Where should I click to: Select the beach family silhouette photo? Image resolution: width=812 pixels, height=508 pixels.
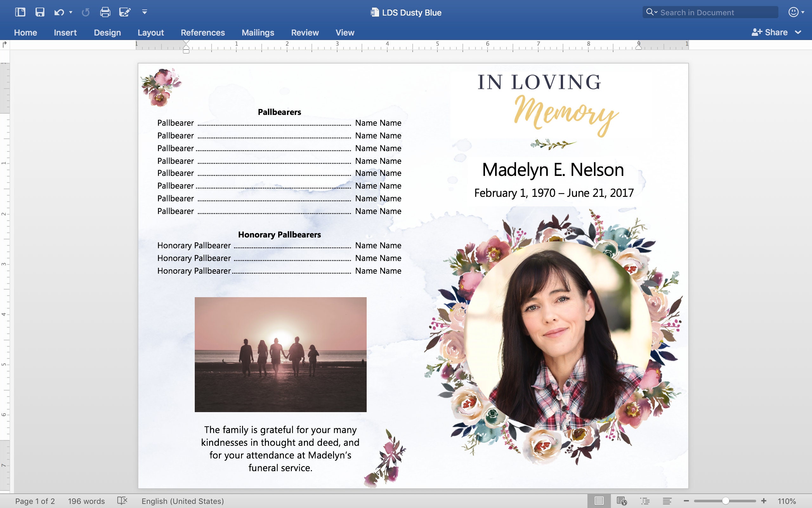coord(280,354)
